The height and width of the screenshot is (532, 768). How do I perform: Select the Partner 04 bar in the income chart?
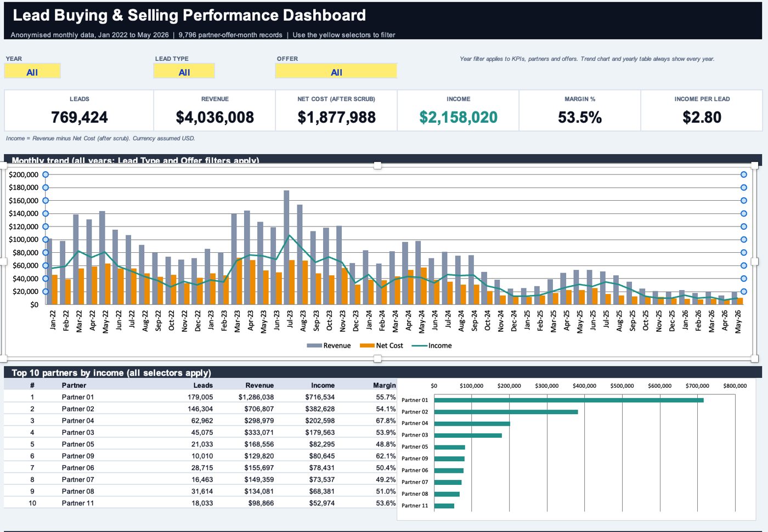coord(472,423)
